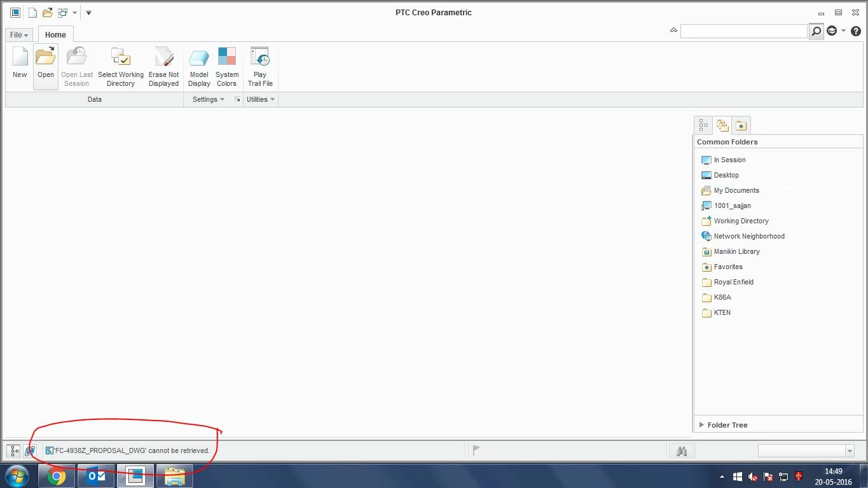The image size is (868, 488).
Task: Open the selection filter dropdown in status bar
Action: click(x=850, y=451)
